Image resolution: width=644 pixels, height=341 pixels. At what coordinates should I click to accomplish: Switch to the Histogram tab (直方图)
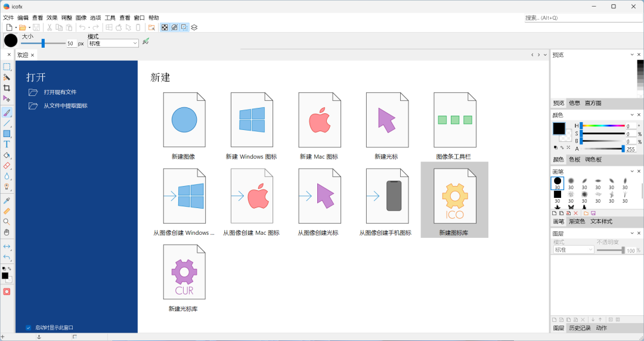(593, 103)
